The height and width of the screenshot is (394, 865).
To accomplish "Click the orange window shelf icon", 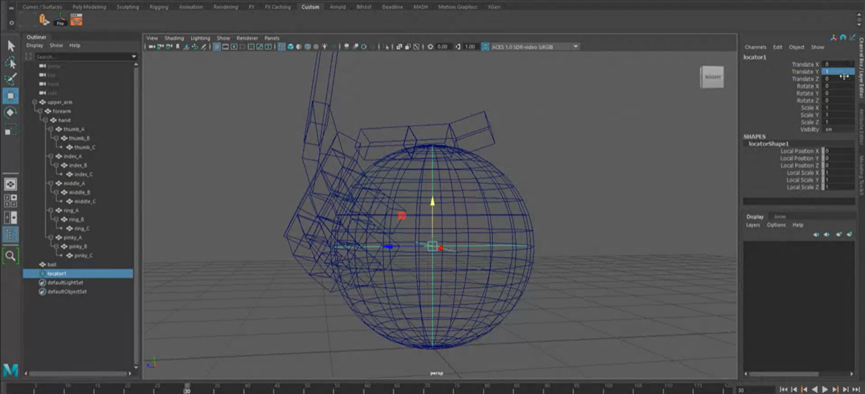I will coord(76,20).
